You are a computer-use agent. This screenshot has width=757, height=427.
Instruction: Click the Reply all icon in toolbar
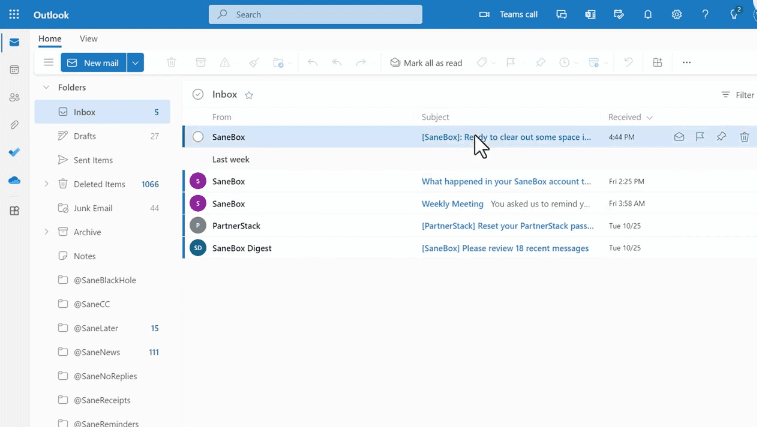click(x=336, y=62)
